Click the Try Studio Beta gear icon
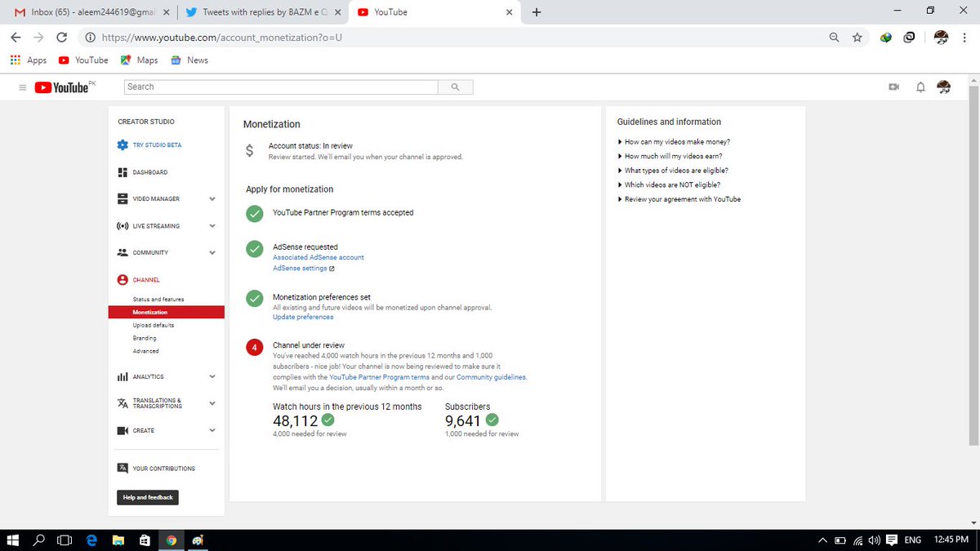The height and width of the screenshot is (551, 980). (x=122, y=145)
